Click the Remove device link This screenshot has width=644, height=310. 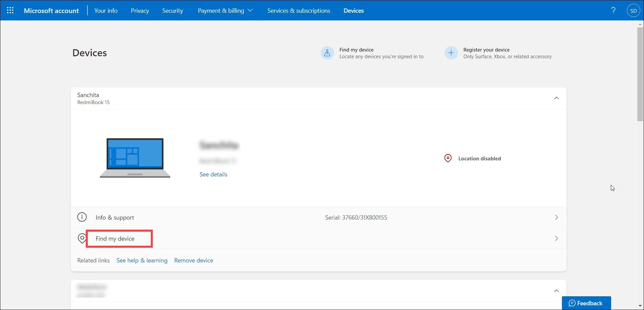(194, 260)
